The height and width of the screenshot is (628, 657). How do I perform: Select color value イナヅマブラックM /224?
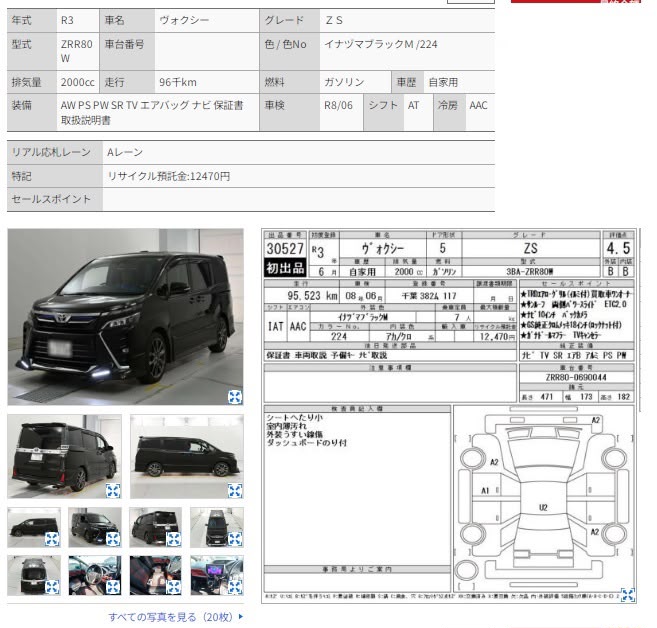[380, 44]
